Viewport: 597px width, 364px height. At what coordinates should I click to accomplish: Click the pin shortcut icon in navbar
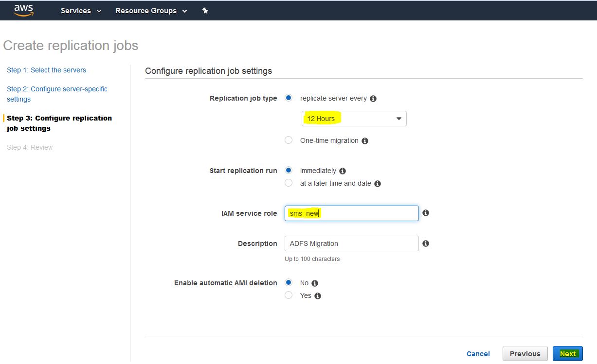coord(205,11)
